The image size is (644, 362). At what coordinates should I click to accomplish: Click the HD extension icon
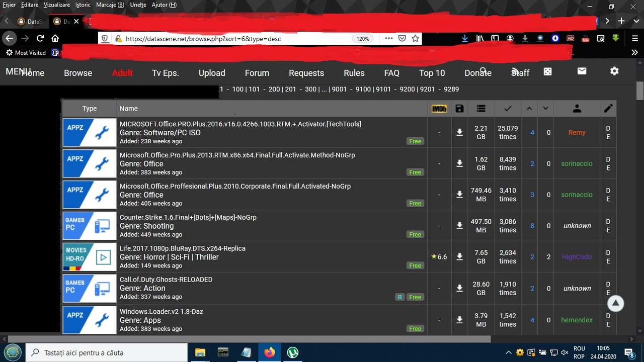pyautogui.click(x=570, y=38)
